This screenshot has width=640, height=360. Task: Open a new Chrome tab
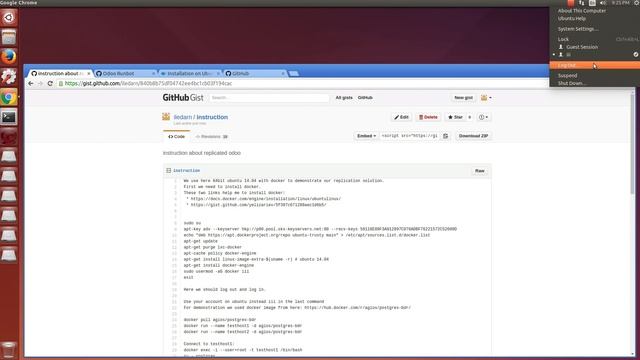(293, 73)
